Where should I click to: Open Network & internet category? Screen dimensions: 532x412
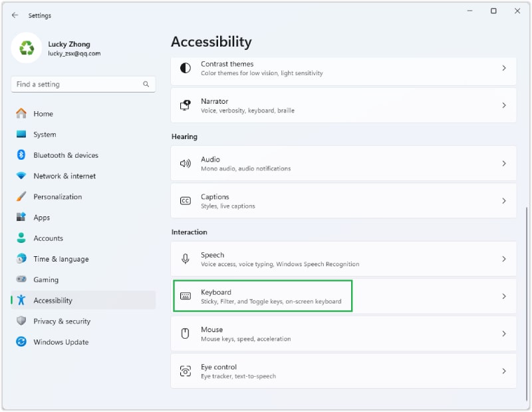tap(84, 176)
